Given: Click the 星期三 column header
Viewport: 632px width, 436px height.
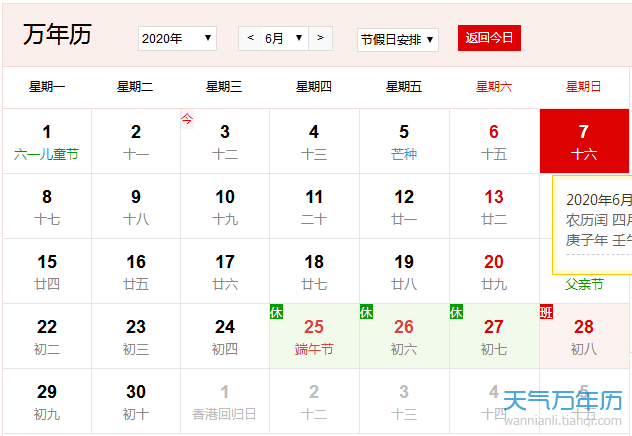Looking at the screenshot, I should click(x=224, y=87).
